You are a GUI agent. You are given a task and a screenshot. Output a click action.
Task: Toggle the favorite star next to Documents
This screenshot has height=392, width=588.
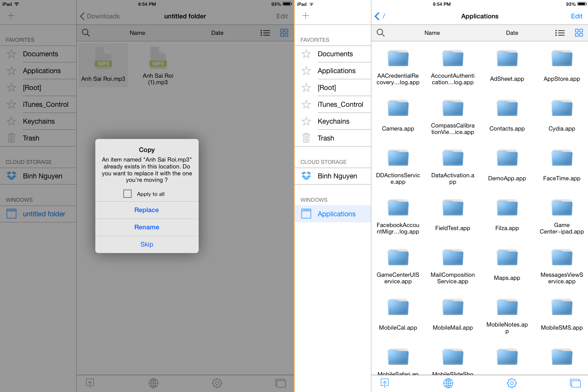coord(11,54)
